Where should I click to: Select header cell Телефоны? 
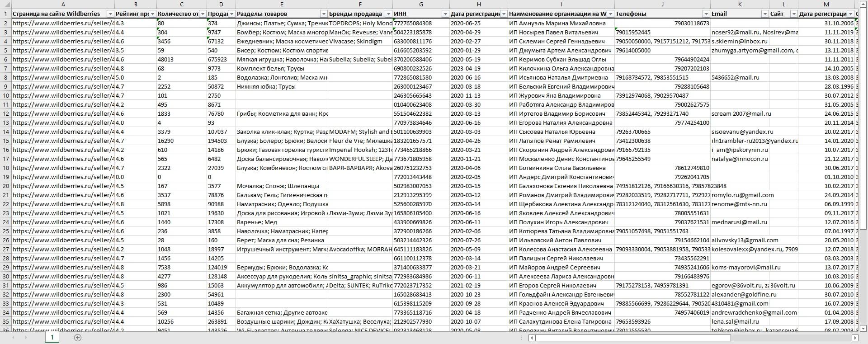click(x=662, y=14)
